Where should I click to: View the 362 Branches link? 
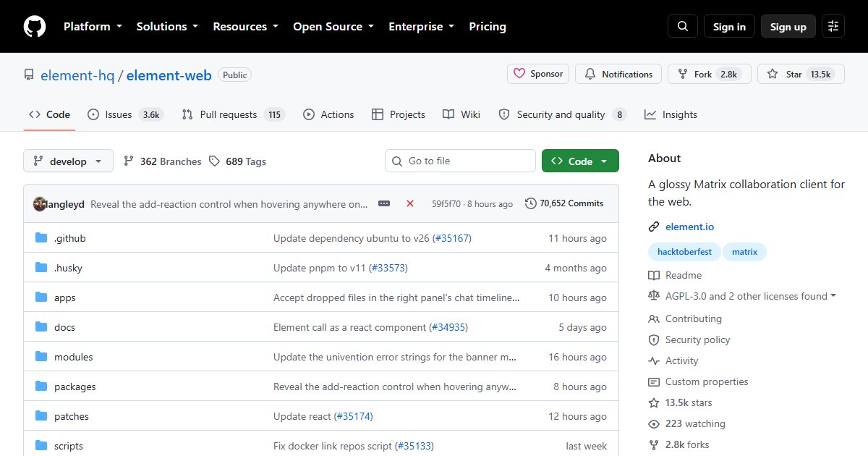[x=163, y=161]
